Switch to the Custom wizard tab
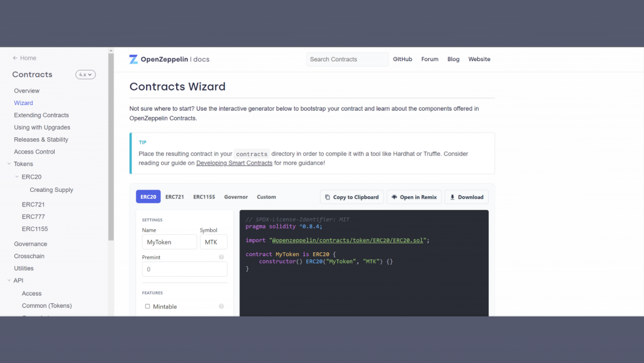644x363 pixels. (266, 197)
